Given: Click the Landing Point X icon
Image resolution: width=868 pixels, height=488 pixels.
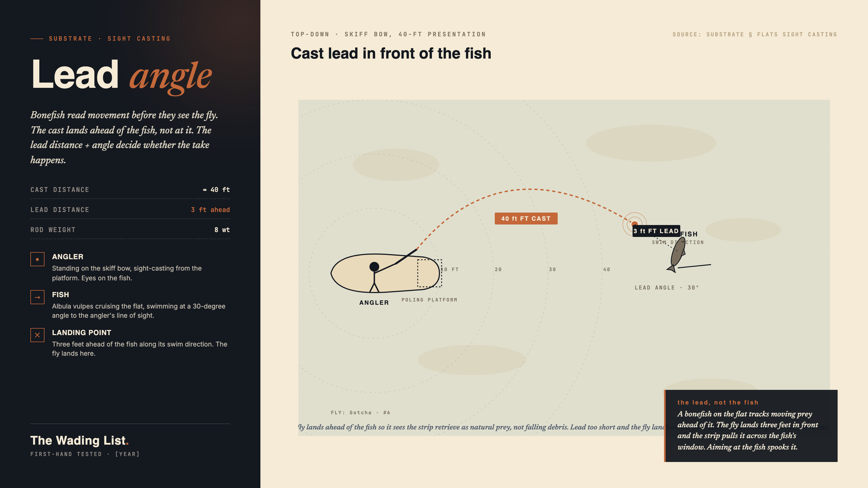Looking at the screenshot, I should pyautogui.click(x=37, y=335).
